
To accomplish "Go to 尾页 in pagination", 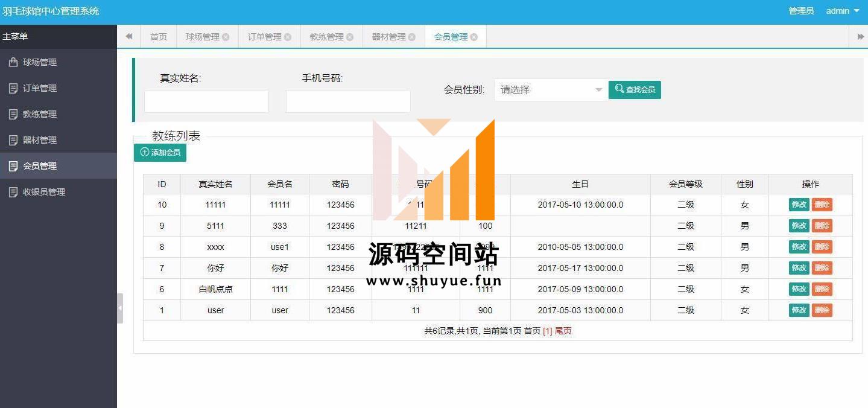I will tap(563, 331).
